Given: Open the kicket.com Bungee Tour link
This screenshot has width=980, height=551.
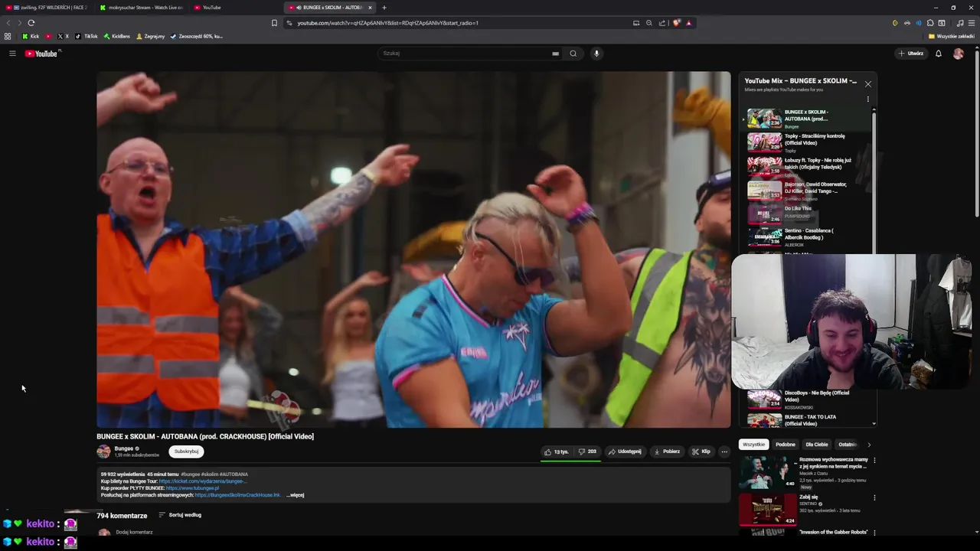Looking at the screenshot, I should point(203,481).
